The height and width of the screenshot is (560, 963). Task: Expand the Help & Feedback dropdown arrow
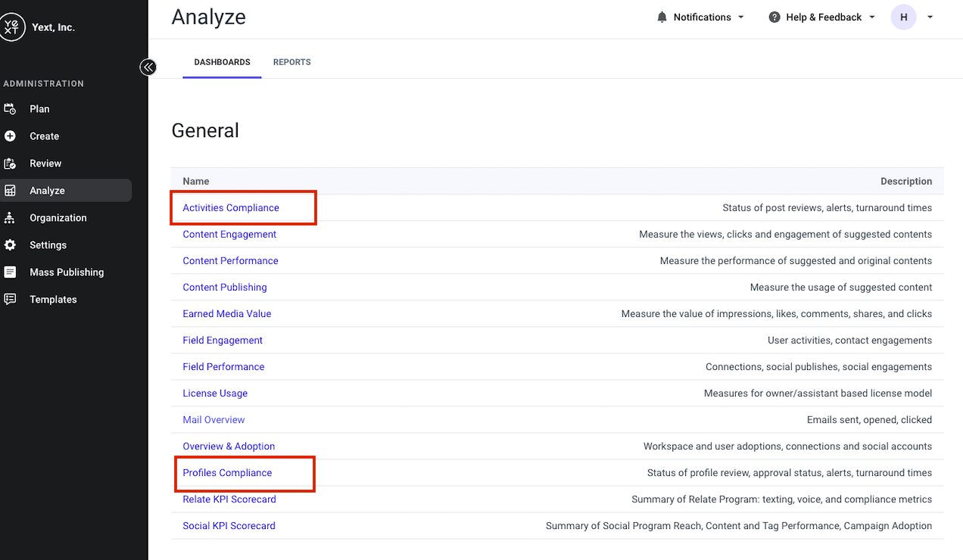tap(872, 17)
